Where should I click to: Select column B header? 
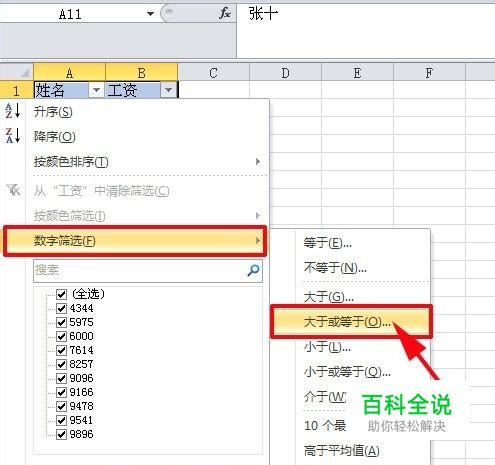141,72
